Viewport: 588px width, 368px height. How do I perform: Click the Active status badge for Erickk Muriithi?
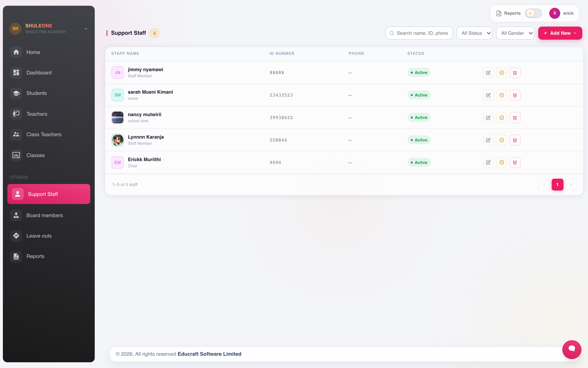coord(419,162)
